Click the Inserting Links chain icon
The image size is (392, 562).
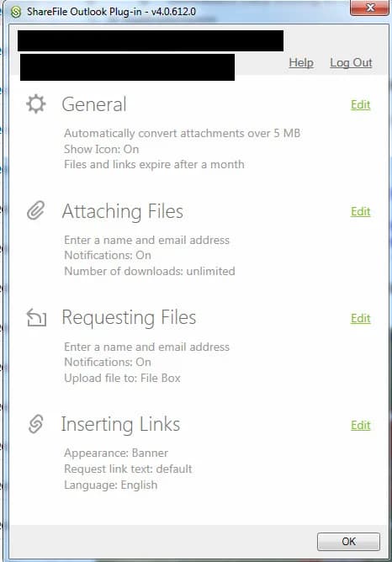pos(36,424)
